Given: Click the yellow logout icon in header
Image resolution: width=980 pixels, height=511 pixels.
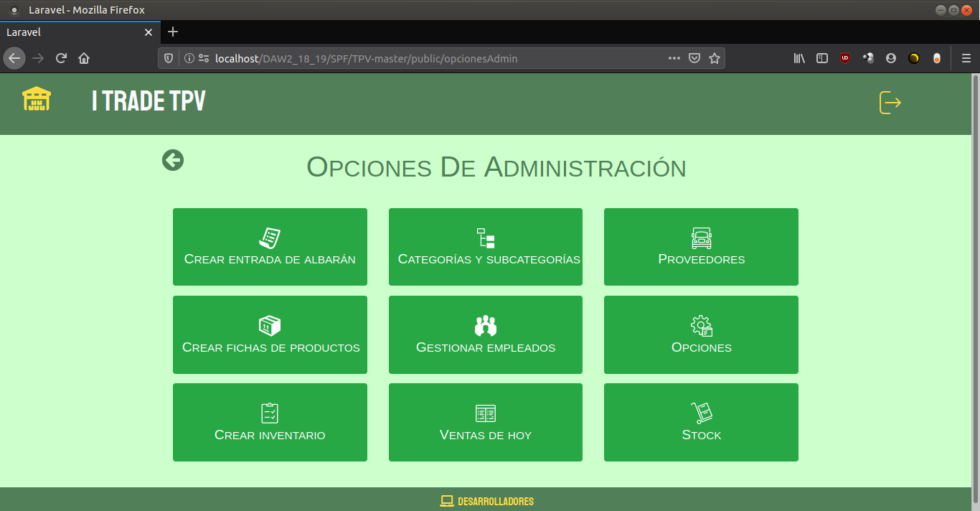Looking at the screenshot, I should pyautogui.click(x=890, y=103).
